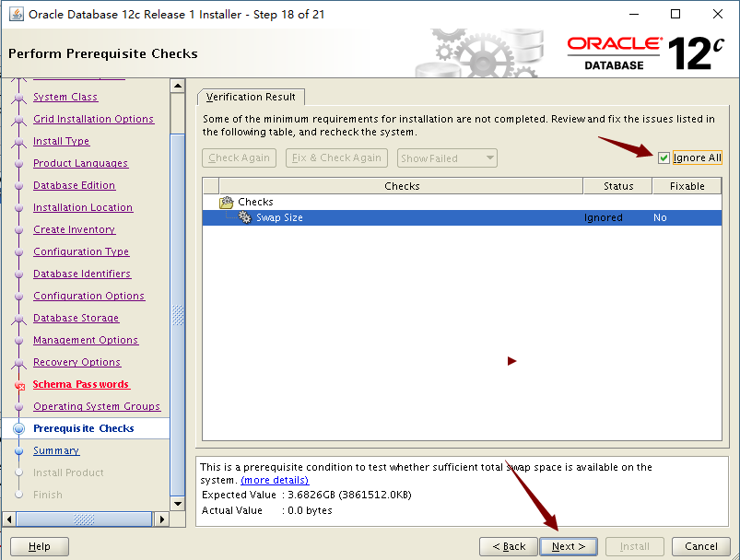Go to the Configuration Options step
This screenshot has height=560, width=740.
(88, 297)
